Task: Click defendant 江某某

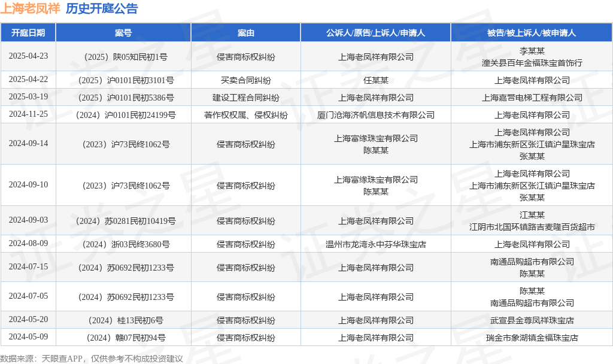Action: pos(532,216)
